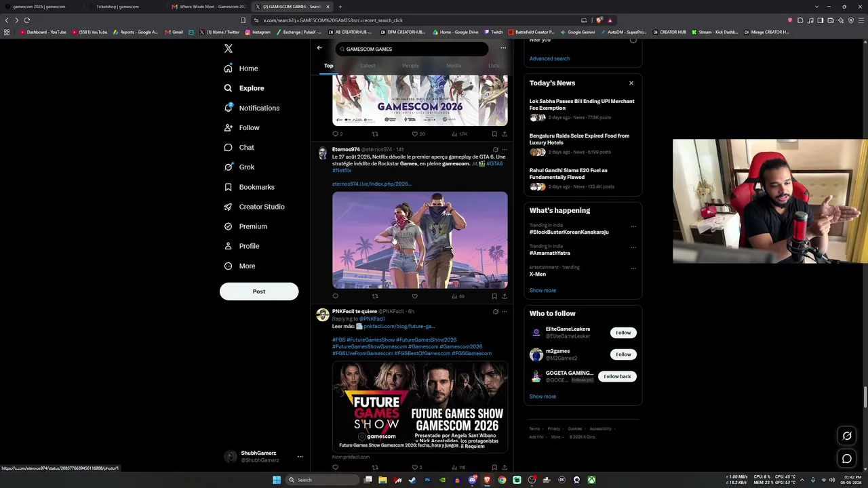
Task: Open eternos974.live link in post
Action: pos(372,184)
